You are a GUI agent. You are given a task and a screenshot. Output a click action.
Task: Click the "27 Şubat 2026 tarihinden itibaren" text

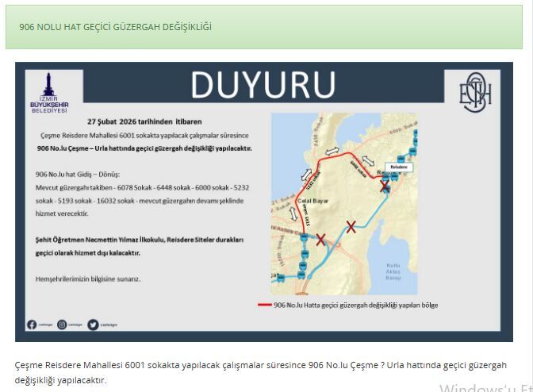(x=144, y=121)
